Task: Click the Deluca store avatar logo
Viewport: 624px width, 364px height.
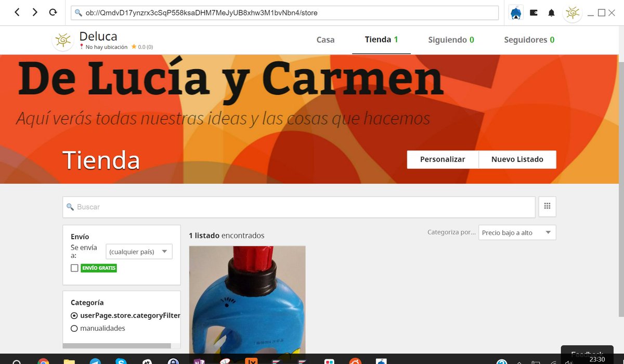Action: pyautogui.click(x=63, y=40)
